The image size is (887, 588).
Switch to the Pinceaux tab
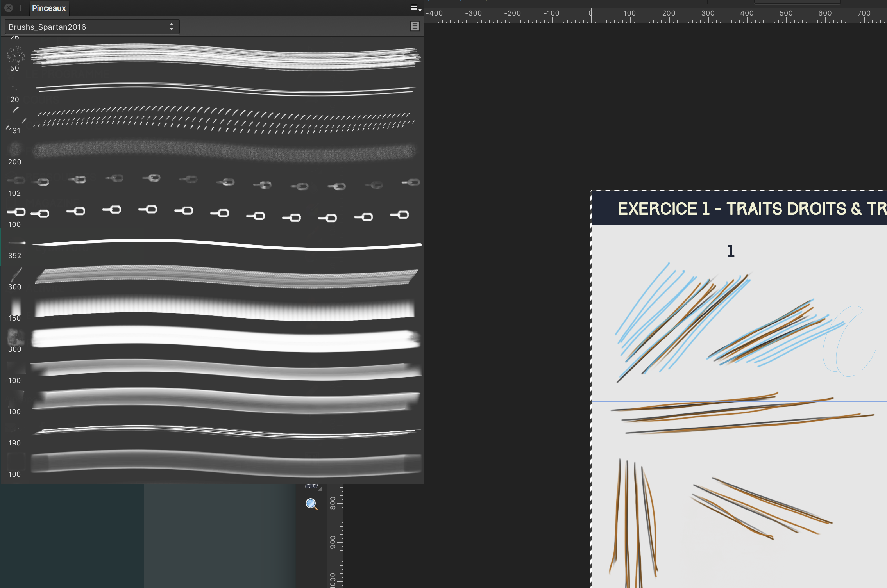(x=49, y=8)
